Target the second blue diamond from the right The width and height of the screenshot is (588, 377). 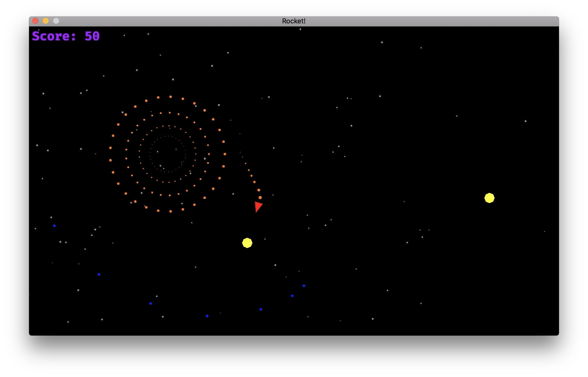(x=292, y=296)
